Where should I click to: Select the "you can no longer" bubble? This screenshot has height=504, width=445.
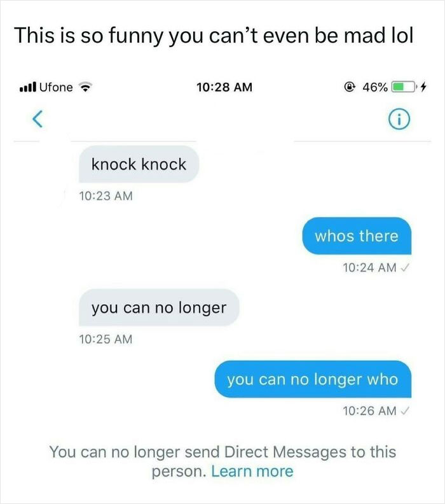(x=159, y=307)
